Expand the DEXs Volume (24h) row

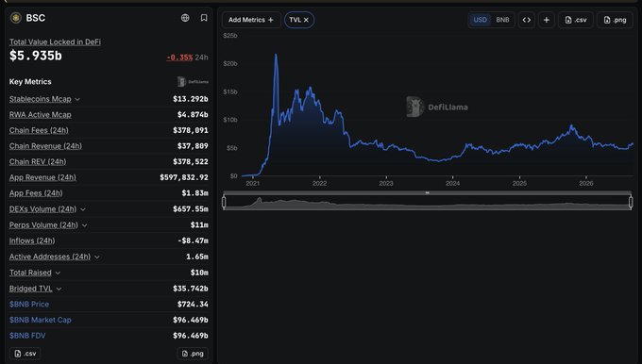coord(83,209)
